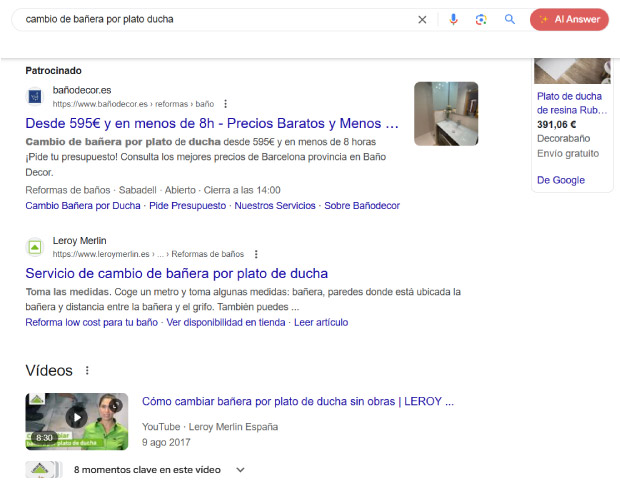
Task: Expand '8 momentos clave en este vídeo'
Action: [x=159, y=470]
